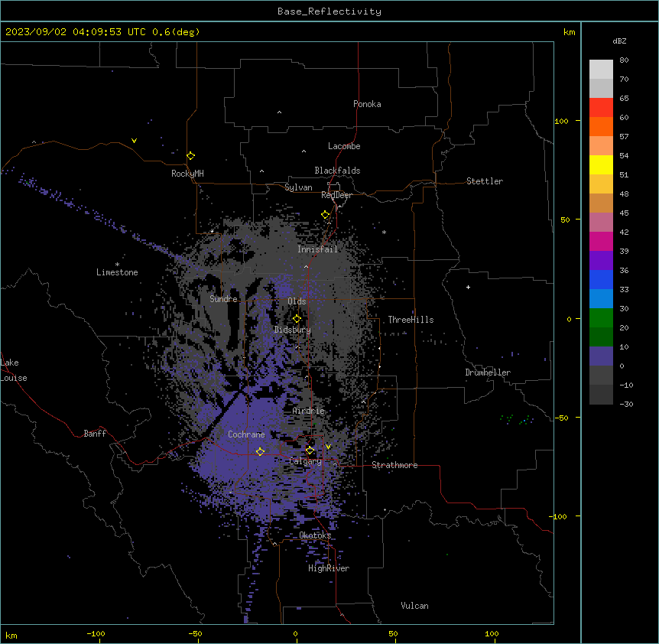This screenshot has height=644, width=659.
Task: Select the Calgary label
Action: tap(305, 461)
